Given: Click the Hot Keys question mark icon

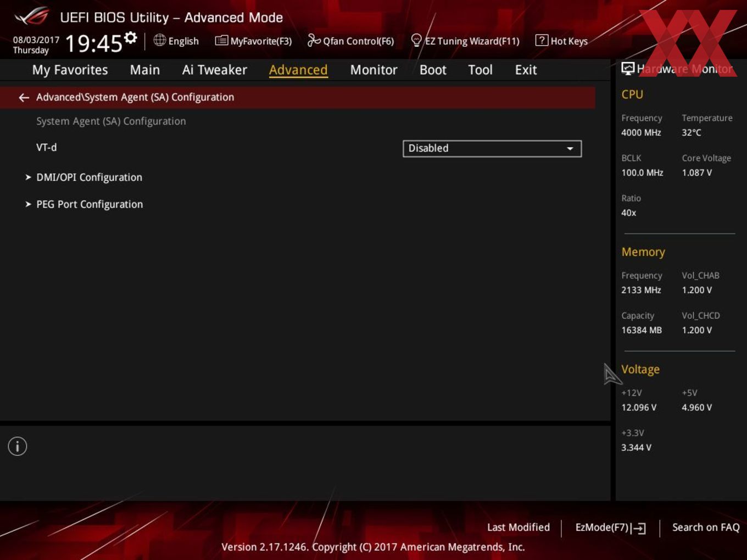Looking at the screenshot, I should (x=542, y=40).
